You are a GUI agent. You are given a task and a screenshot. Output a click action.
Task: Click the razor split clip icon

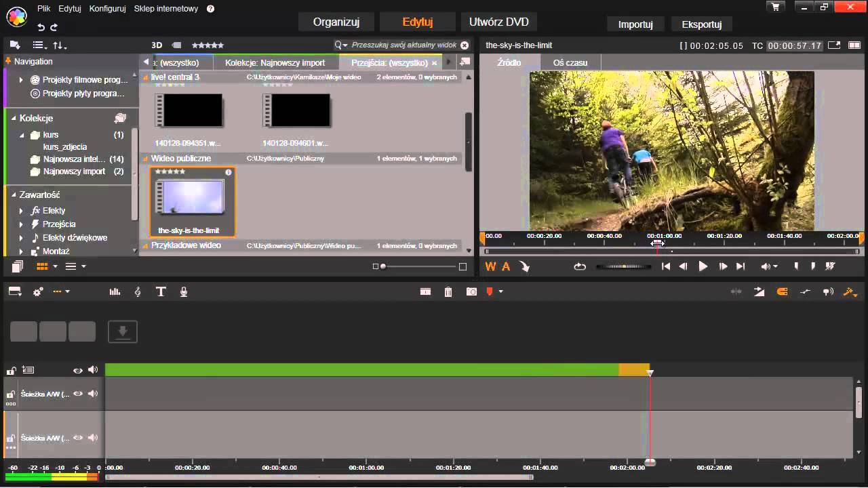pyautogui.click(x=425, y=291)
